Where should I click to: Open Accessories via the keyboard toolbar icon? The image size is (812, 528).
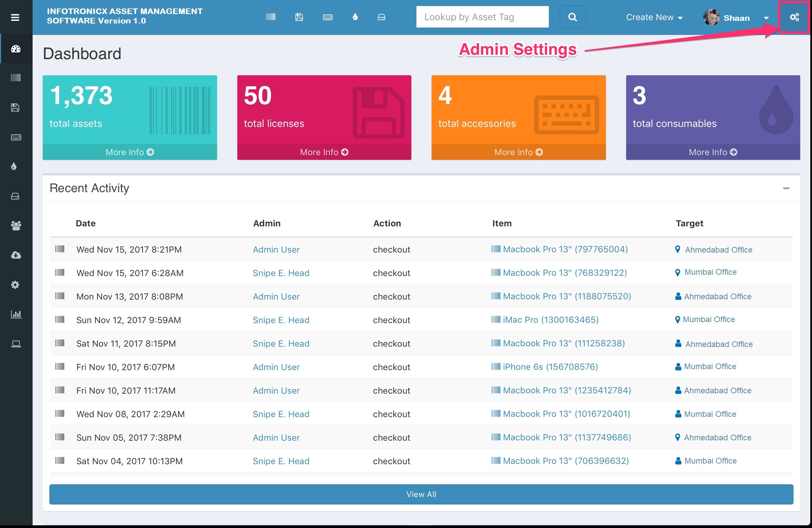328,17
